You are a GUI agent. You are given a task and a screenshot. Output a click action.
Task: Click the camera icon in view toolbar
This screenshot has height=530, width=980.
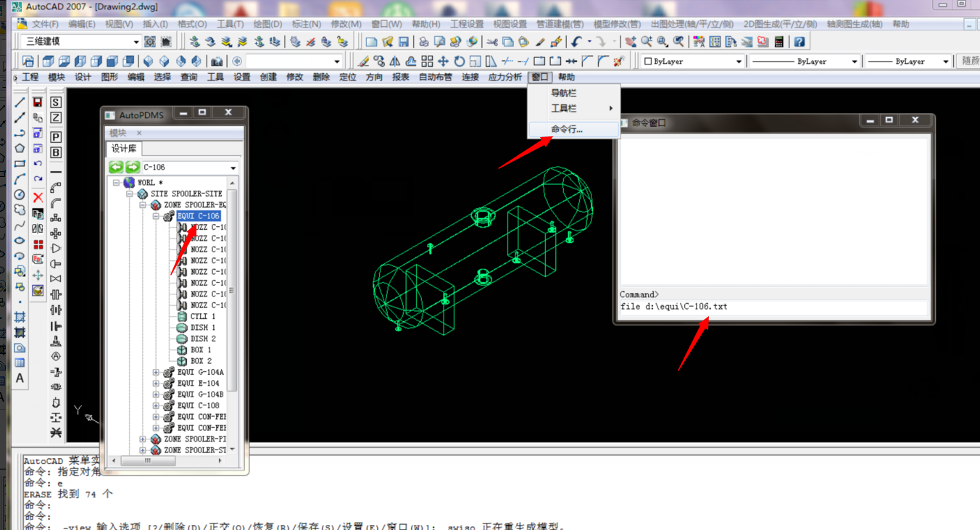tap(216, 62)
